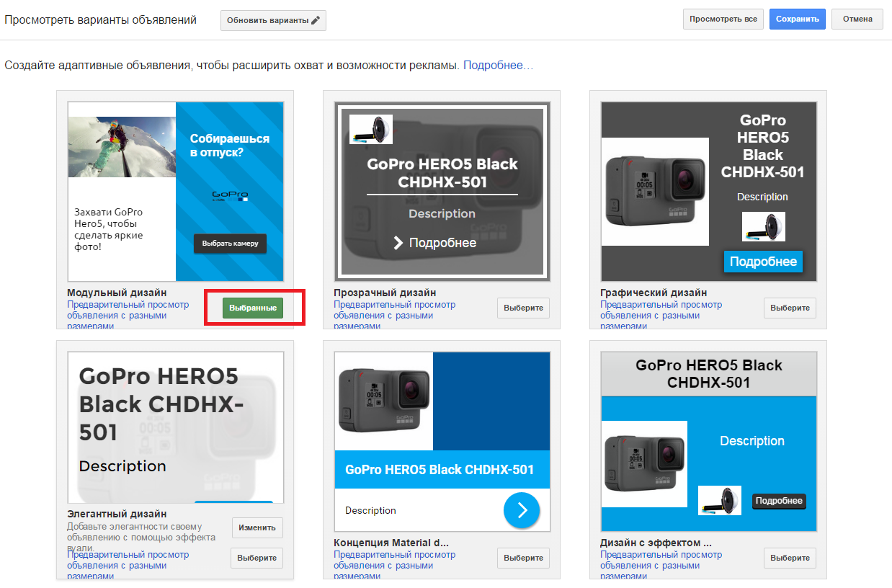Open size preview link under Дизайн с эффектом
The width and height of the screenshot is (892, 588).
pos(661,565)
